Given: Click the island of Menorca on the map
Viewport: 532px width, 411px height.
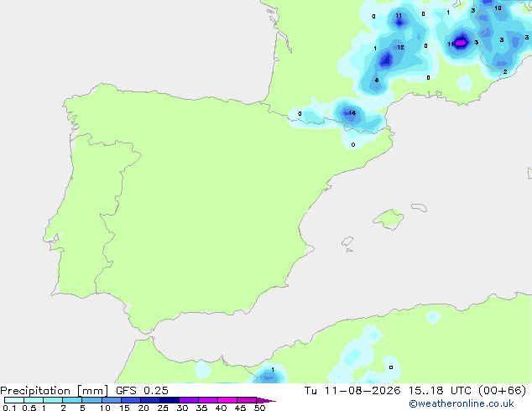Looking at the screenshot, I should point(420,207).
